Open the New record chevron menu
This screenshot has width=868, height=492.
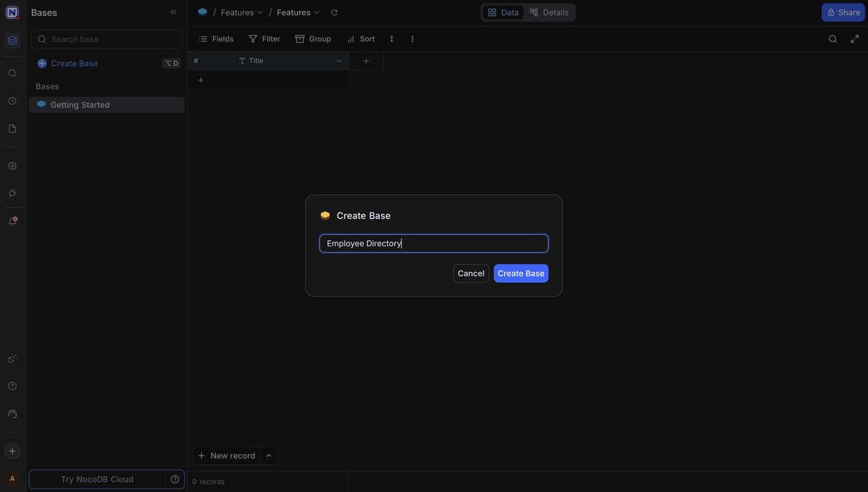[269, 455]
